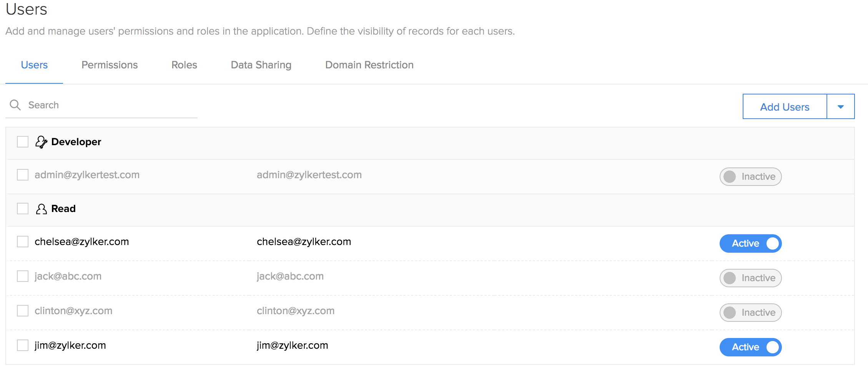Click the Add Users button
This screenshot has height=371, width=868.
click(785, 107)
